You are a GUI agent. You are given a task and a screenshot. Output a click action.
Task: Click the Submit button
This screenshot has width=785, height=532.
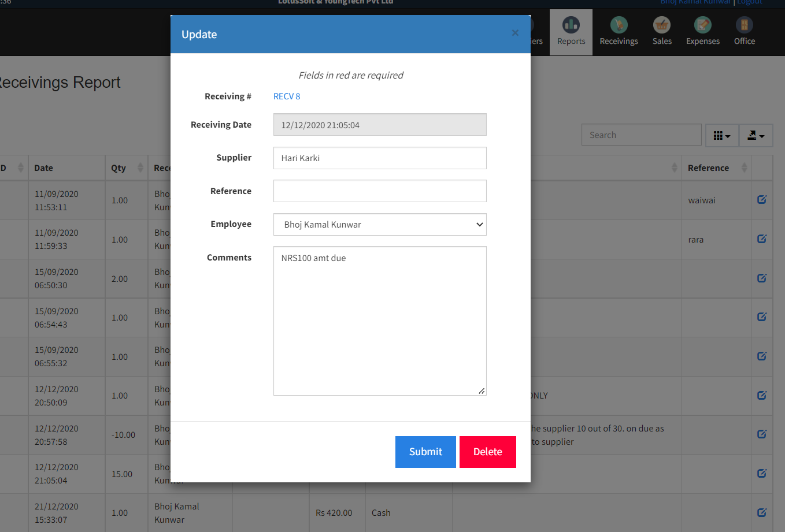[x=425, y=452]
